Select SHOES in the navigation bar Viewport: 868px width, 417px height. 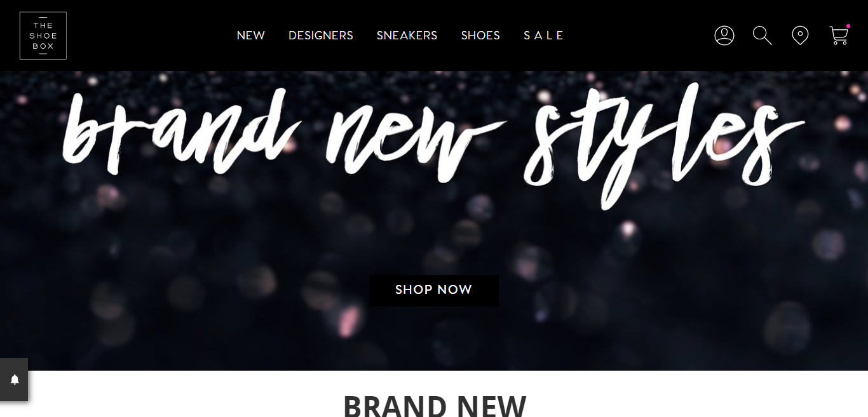coord(480,36)
